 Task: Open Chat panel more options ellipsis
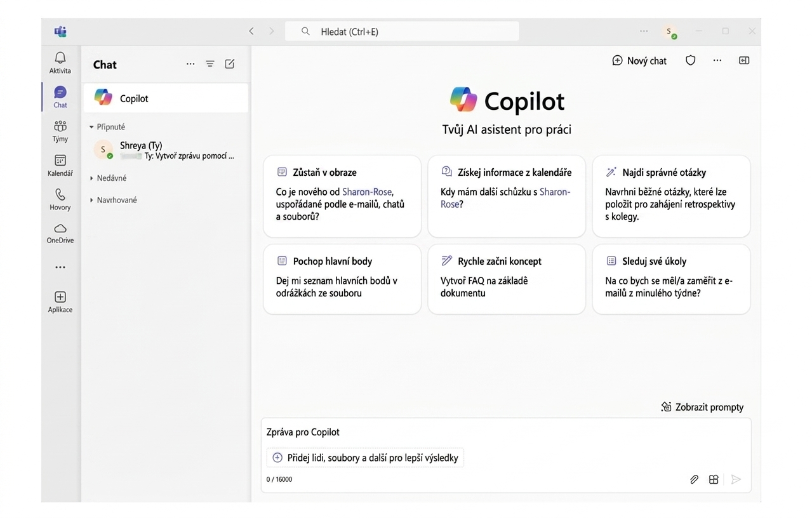click(190, 64)
